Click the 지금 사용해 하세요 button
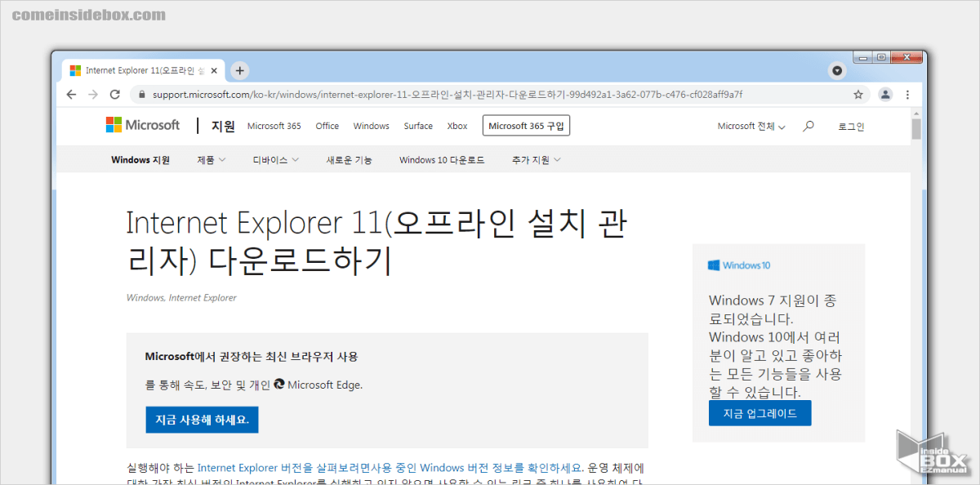The image size is (980, 485). tap(202, 419)
